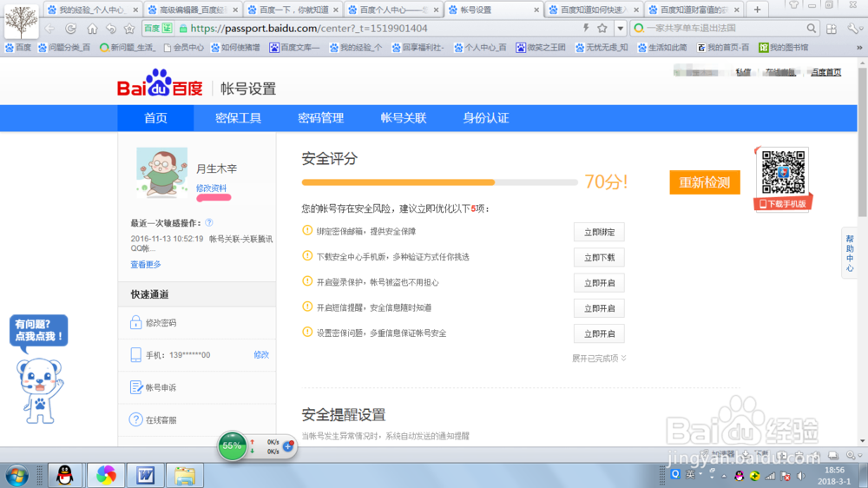Open the 55% memory accelerator ball

coord(232,446)
